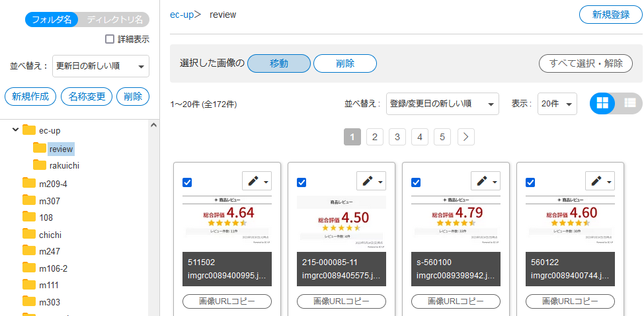Image resolution: width=644 pixels, height=316 pixels.
Task: Open pencil edit menu for 511502 image
Action: click(x=257, y=181)
